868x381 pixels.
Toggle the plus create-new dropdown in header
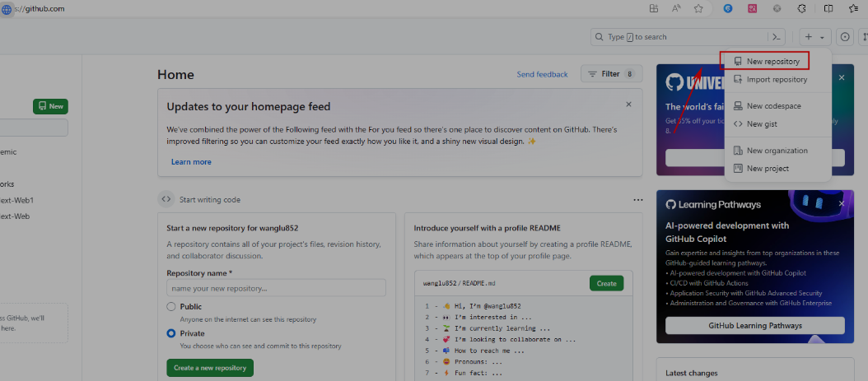pos(814,37)
